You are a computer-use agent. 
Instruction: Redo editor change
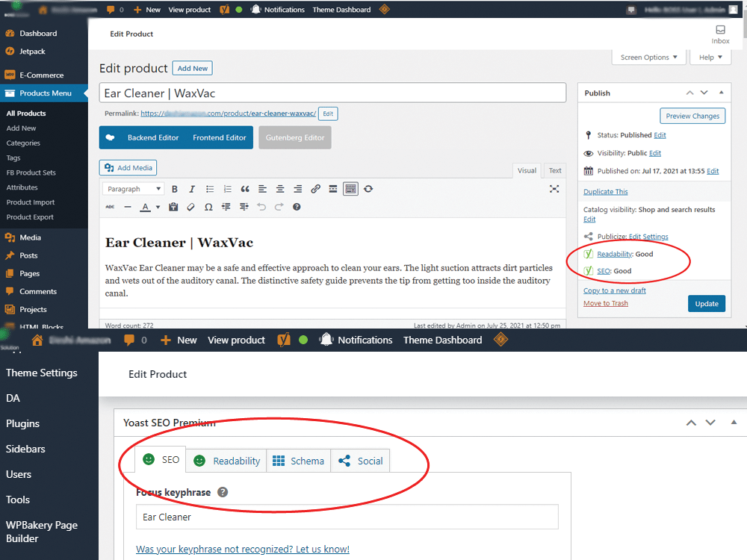(279, 207)
